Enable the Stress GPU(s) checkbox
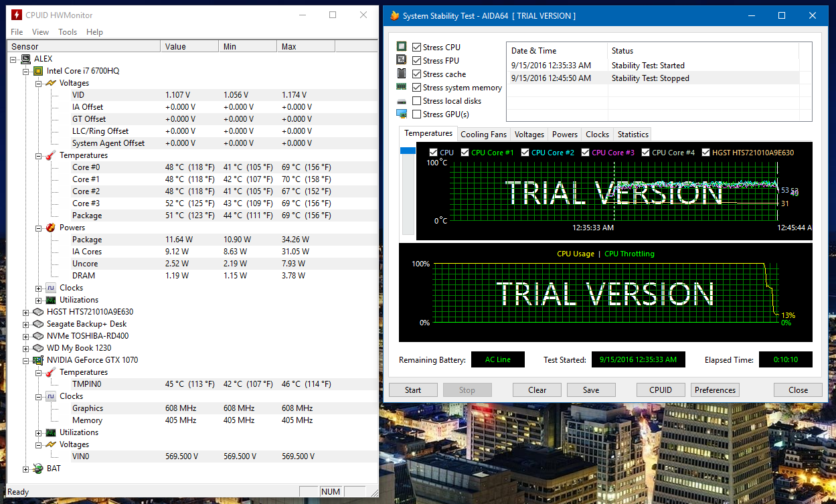 coord(417,114)
